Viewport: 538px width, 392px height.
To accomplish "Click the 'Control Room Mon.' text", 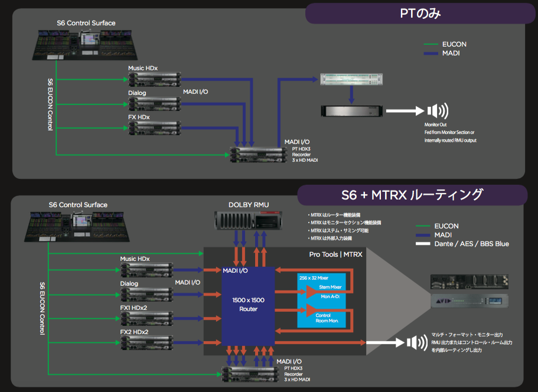I will 327,318.
